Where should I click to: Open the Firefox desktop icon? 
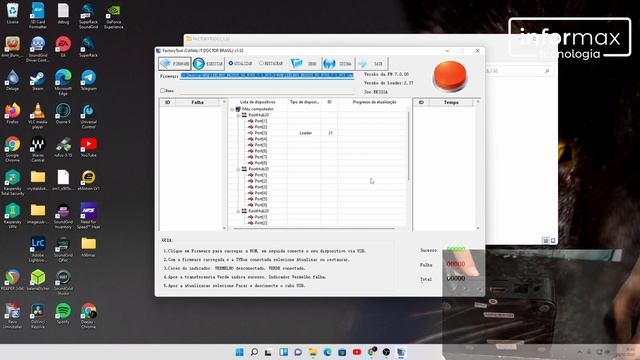tap(13, 113)
